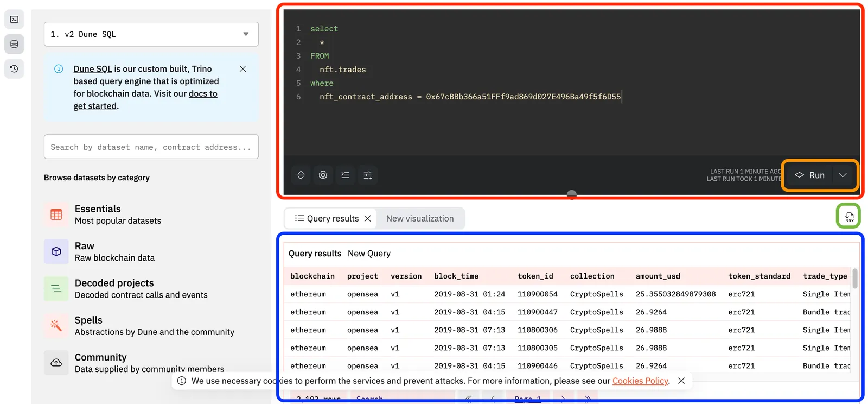Click the contract address in the SQL editor

coord(524,97)
